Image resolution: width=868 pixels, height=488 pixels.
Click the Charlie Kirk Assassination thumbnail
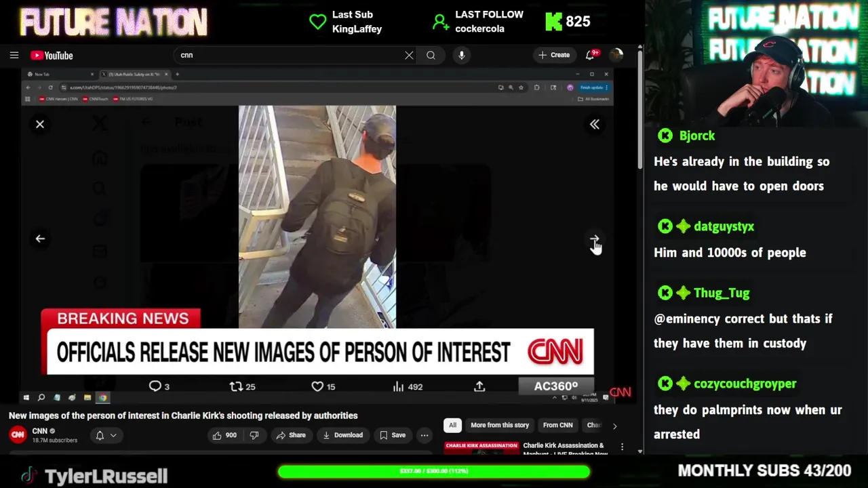click(481, 448)
